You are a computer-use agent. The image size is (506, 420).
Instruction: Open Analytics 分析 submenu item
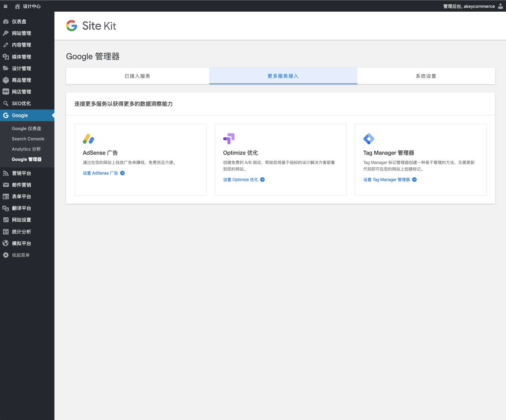(26, 149)
